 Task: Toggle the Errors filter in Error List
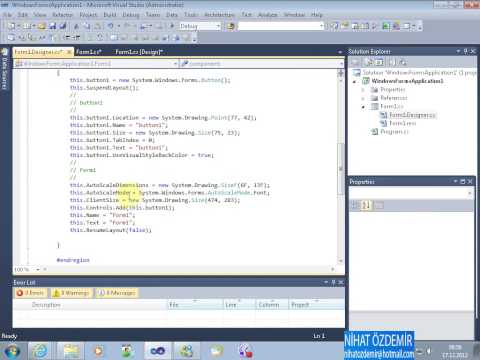click(x=31, y=293)
